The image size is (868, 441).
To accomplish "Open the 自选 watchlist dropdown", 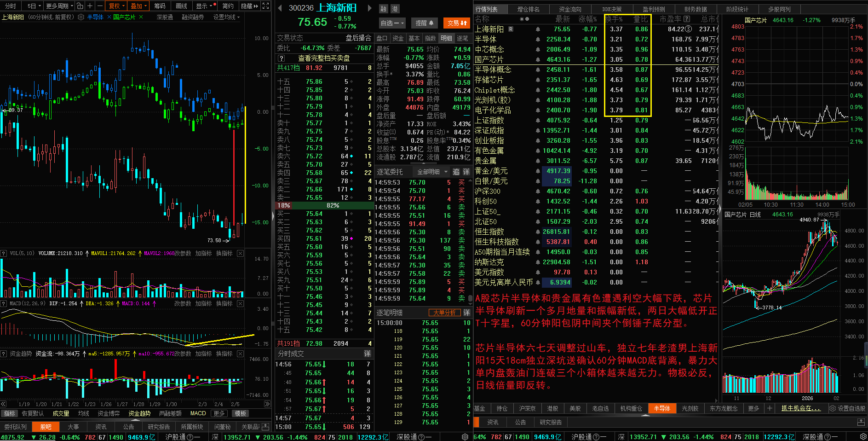I will click(x=392, y=23).
